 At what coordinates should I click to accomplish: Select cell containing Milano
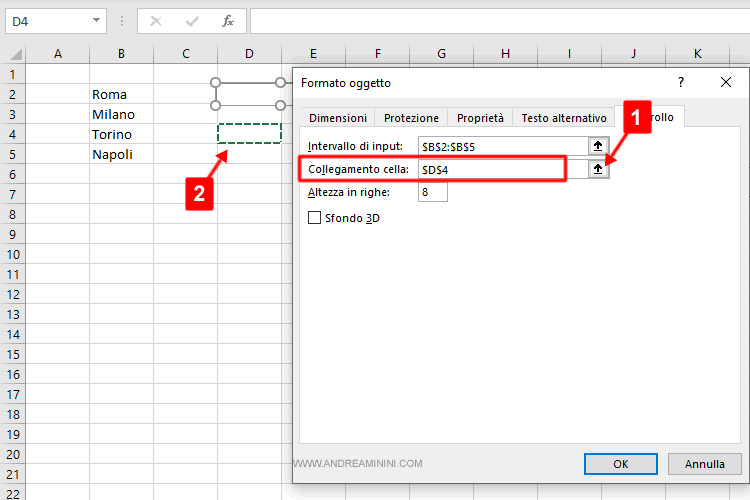(121, 114)
